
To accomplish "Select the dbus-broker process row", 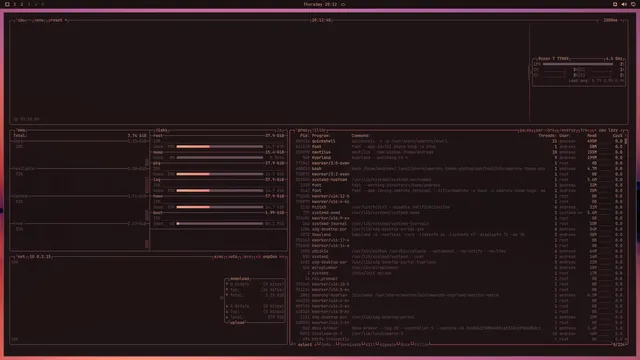I will click(460, 328).
